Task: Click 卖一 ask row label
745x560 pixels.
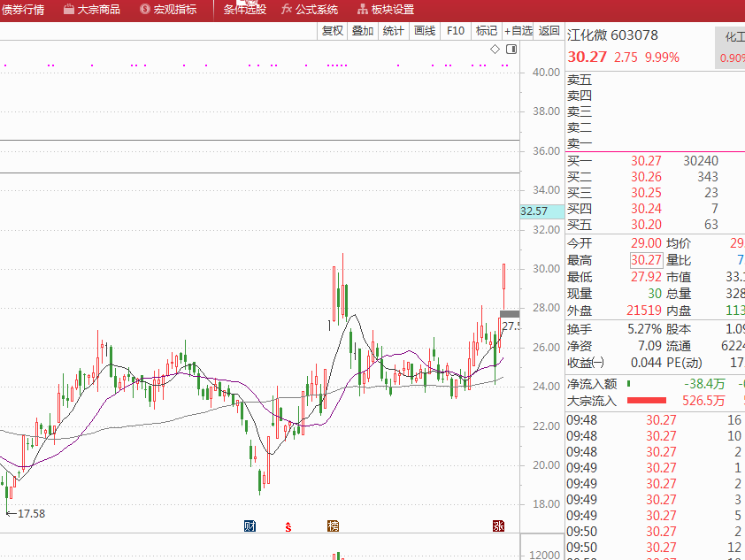Action: 580,143
